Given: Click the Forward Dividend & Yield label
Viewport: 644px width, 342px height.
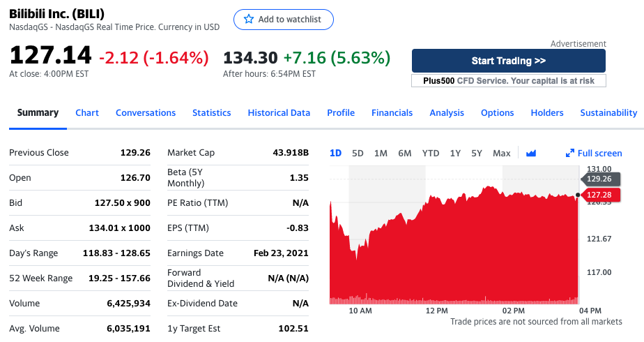Looking at the screenshot, I should [x=201, y=278].
